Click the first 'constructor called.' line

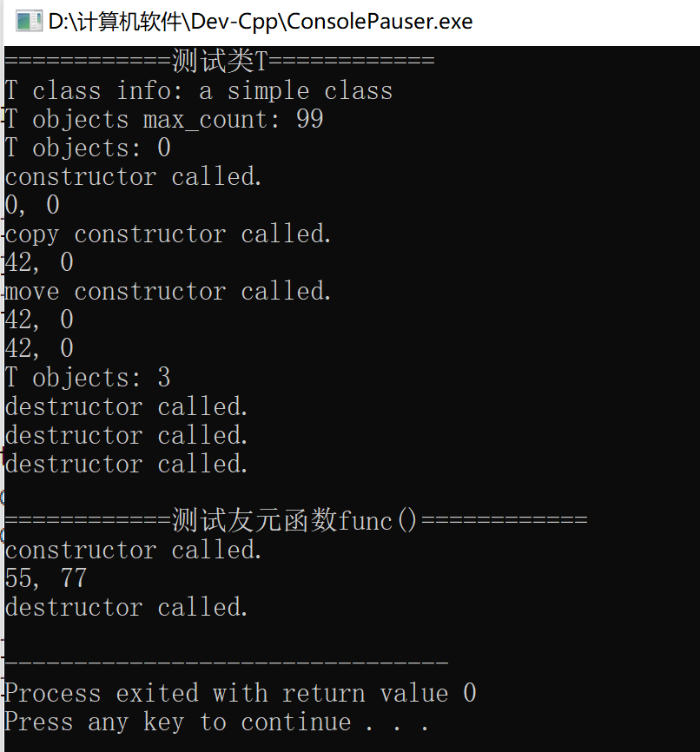click(x=134, y=176)
